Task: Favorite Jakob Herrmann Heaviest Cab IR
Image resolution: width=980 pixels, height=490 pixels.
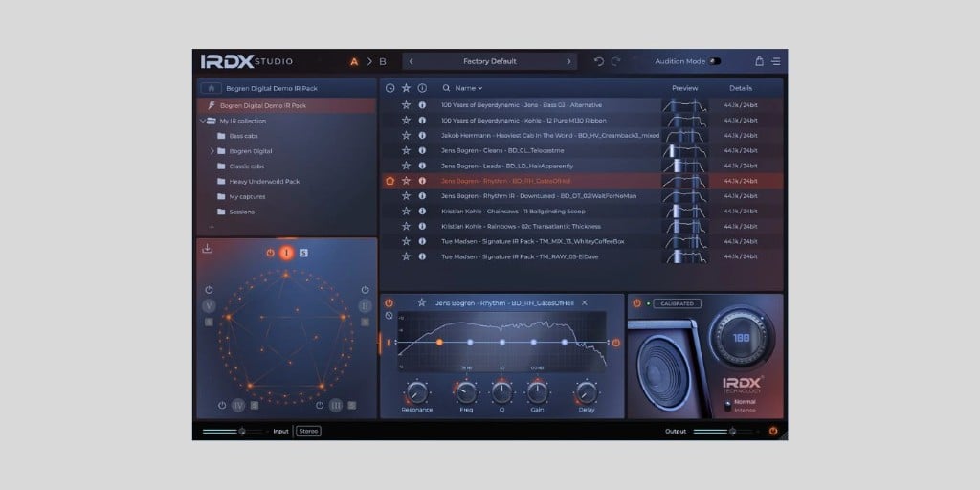Action: pos(406,136)
